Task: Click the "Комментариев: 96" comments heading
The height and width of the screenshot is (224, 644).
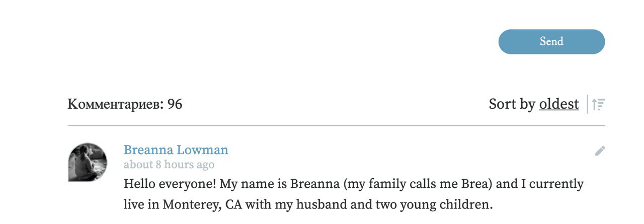Action: pyautogui.click(x=125, y=104)
